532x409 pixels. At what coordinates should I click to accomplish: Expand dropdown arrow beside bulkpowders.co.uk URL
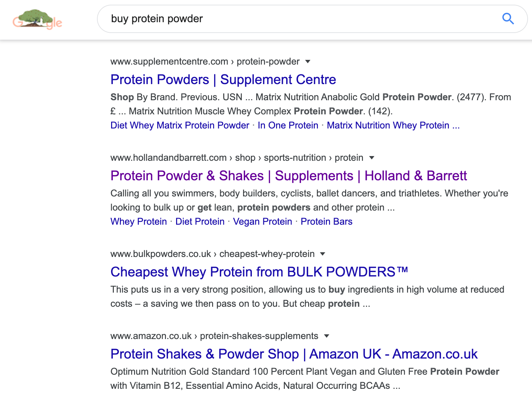(323, 254)
